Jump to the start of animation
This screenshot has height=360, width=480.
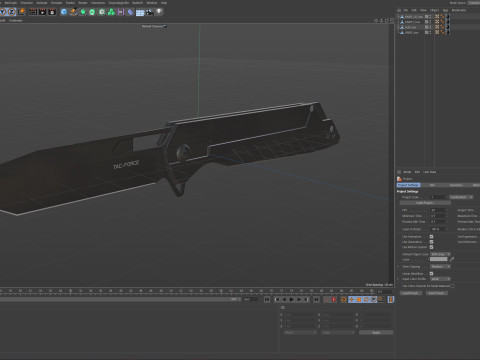click(267, 300)
